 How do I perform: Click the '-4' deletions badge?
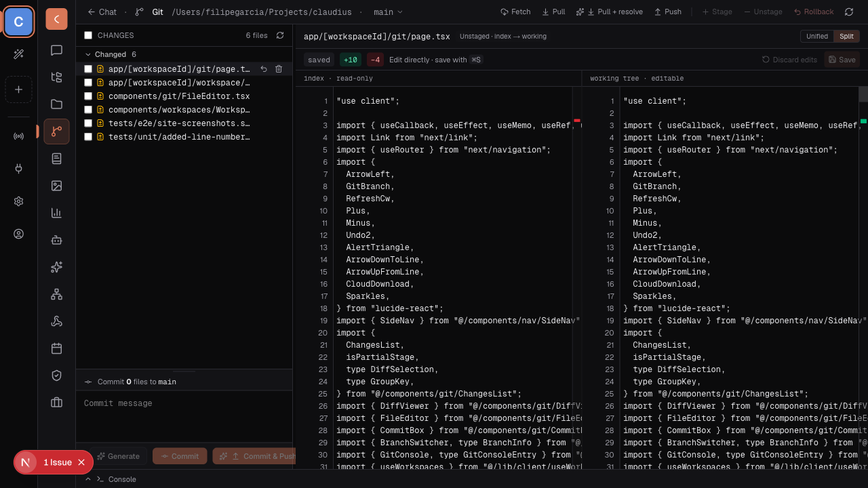click(x=375, y=60)
